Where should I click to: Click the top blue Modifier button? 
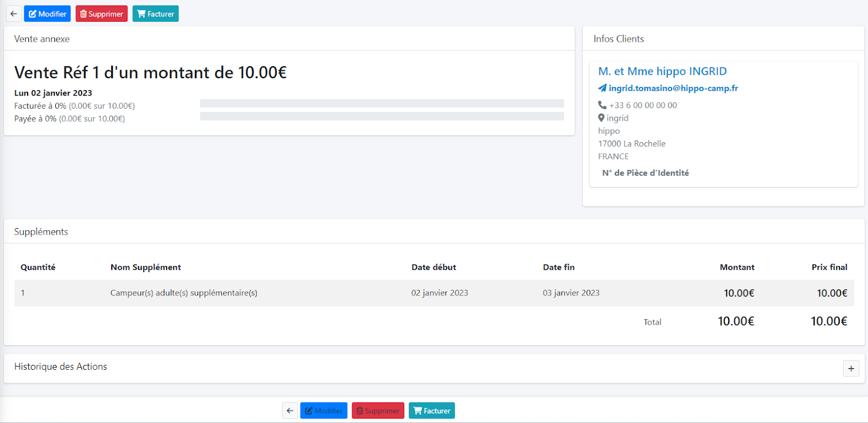point(47,14)
